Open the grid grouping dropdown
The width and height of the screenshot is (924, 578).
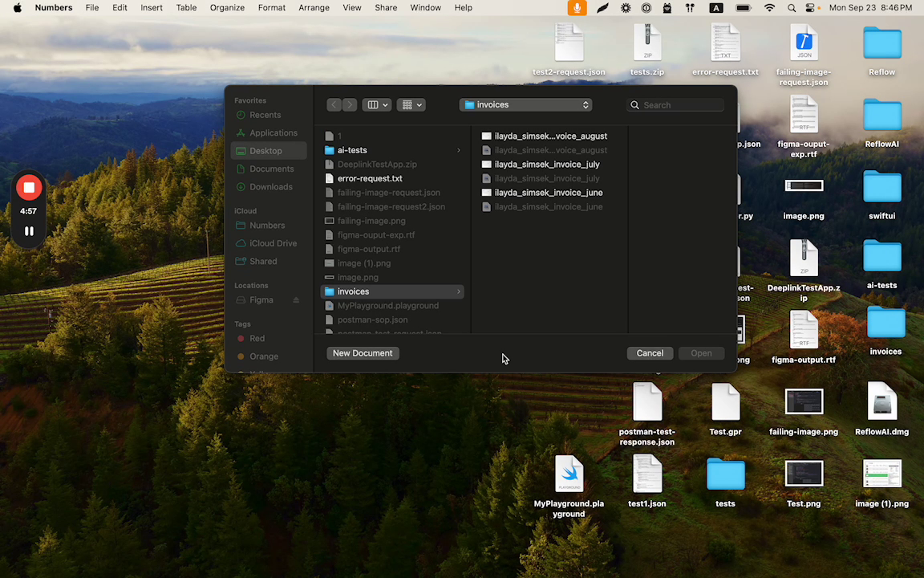(x=411, y=105)
